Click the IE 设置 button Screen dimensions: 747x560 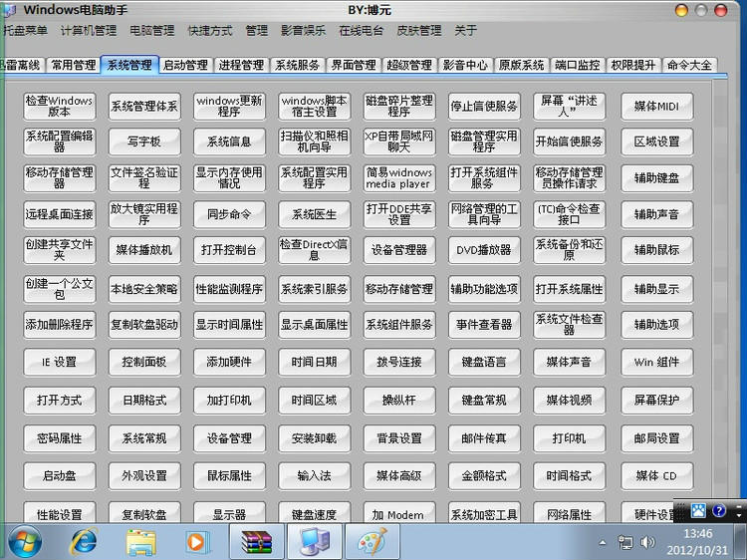pyautogui.click(x=59, y=362)
